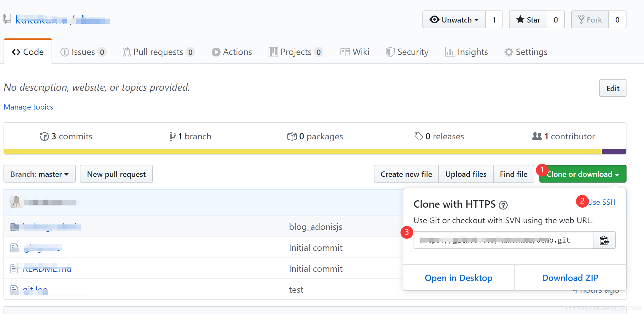Click file icon on the README.md row
Image resolution: width=644 pixels, height=314 pixels.
pos(15,269)
